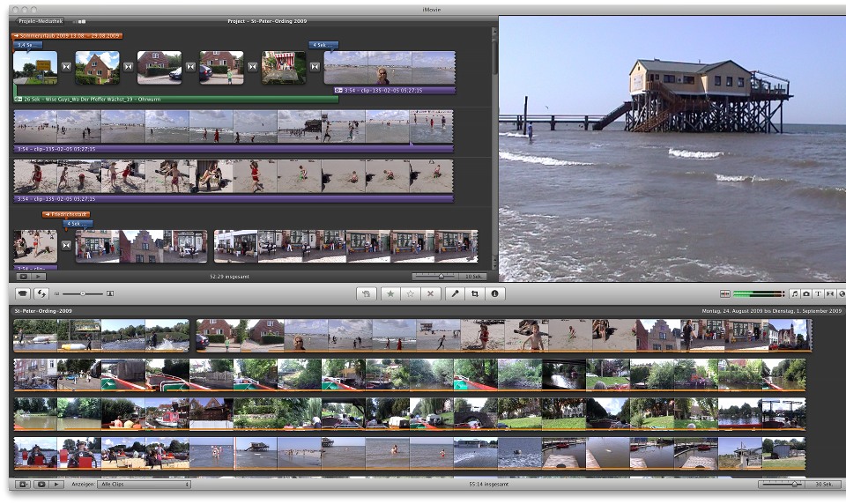Open the Anzeigen 'Alle Clips' dropdown
Screen dimensions: 846x504
coord(144,484)
